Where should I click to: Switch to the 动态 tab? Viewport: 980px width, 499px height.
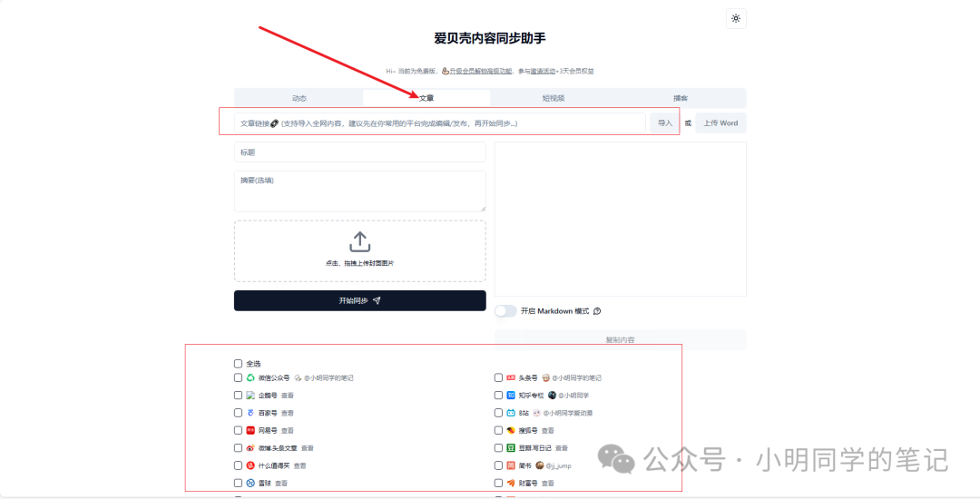point(299,98)
